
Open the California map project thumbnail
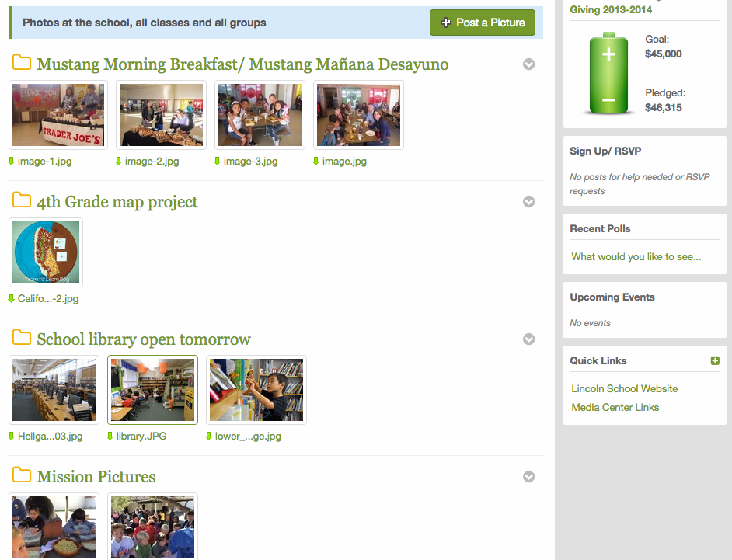(46, 252)
